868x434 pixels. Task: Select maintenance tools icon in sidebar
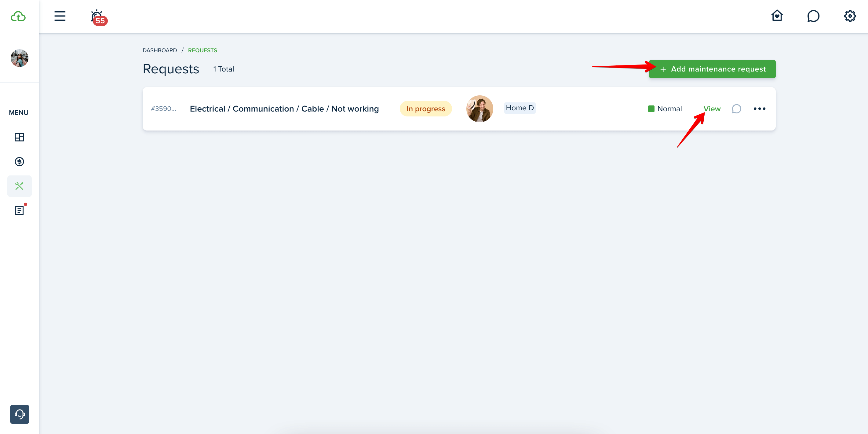pyautogui.click(x=20, y=186)
